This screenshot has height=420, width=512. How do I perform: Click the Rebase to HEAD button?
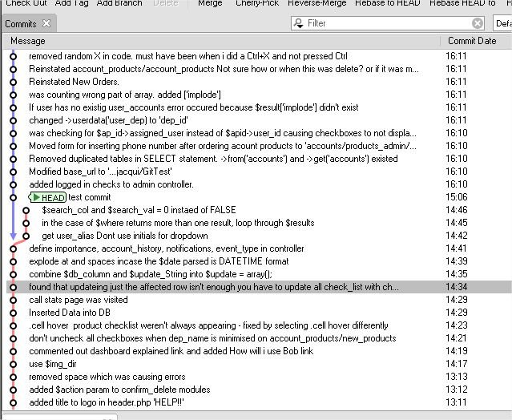[388, 3]
